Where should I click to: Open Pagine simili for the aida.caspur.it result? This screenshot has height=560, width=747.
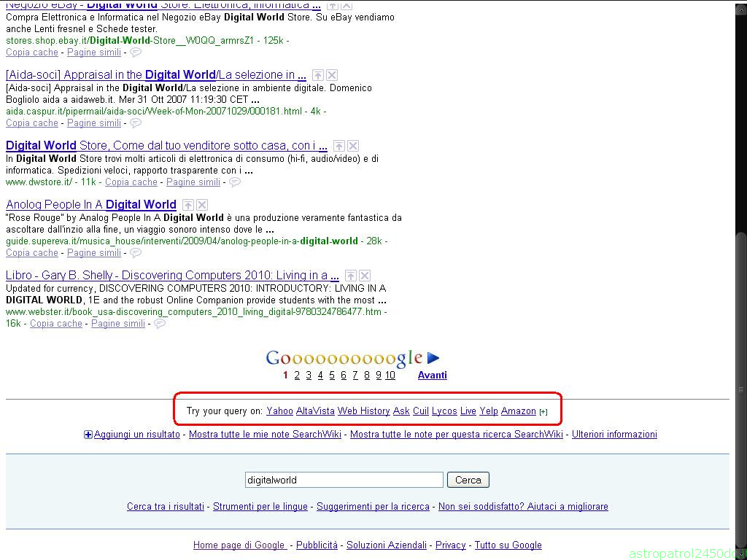coord(94,122)
